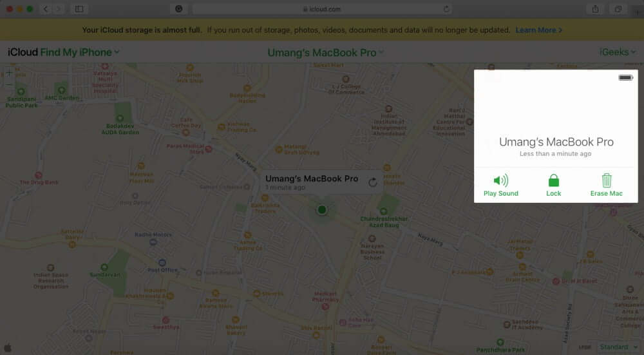Lock the MacBook Pro

(554, 186)
